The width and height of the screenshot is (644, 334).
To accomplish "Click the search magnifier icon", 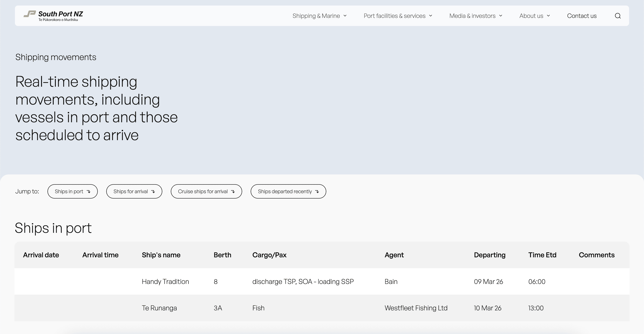I will pyautogui.click(x=618, y=16).
